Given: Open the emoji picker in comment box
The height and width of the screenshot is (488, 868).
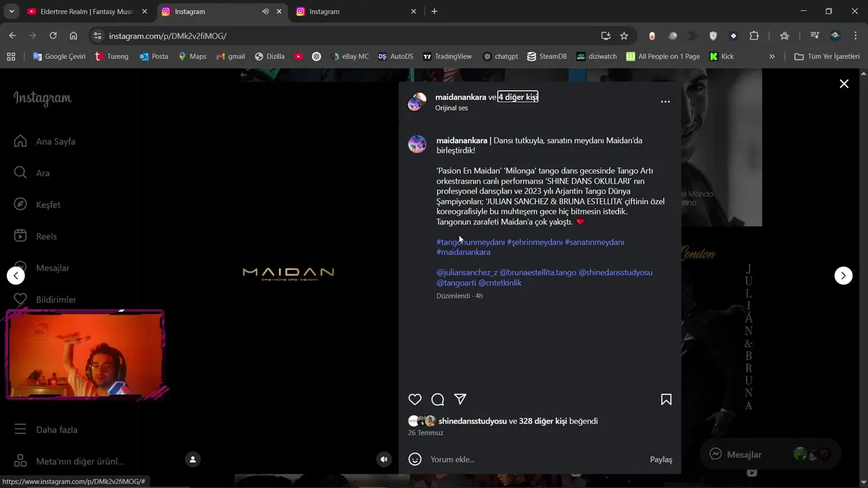Looking at the screenshot, I should coord(415,459).
